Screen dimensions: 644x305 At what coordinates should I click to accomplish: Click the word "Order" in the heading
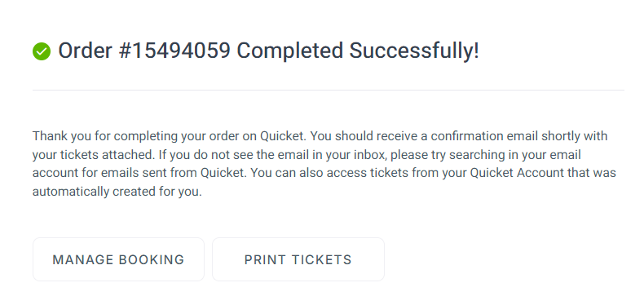(x=85, y=51)
